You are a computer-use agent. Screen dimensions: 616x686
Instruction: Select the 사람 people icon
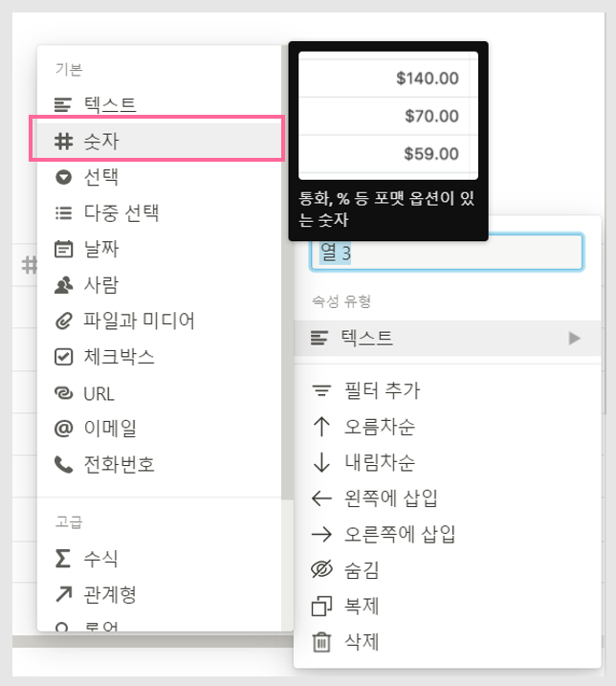coord(63,285)
